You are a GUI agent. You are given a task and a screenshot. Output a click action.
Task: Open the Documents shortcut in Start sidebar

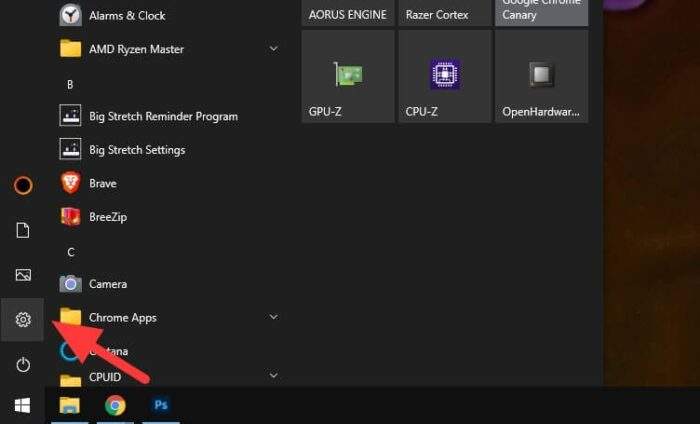tap(23, 230)
